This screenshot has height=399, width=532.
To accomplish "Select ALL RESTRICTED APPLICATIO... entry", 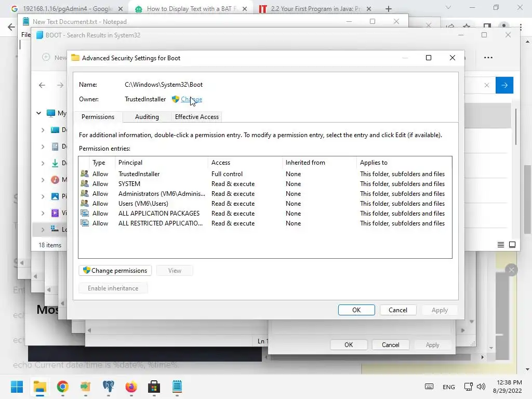I will (x=265, y=223).
